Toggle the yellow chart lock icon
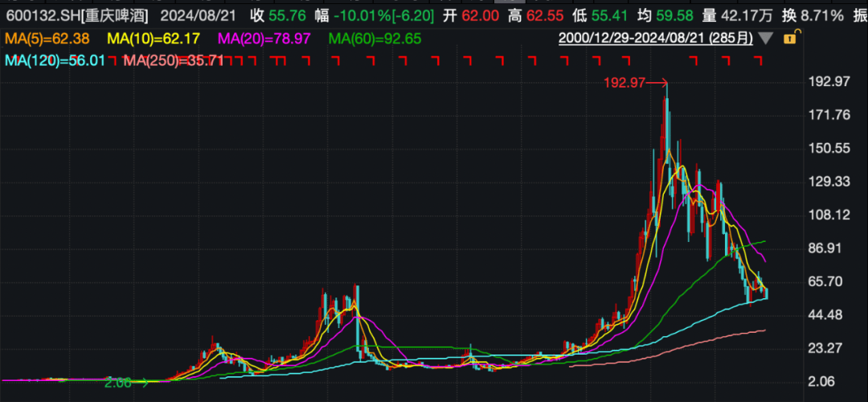 tap(790, 38)
